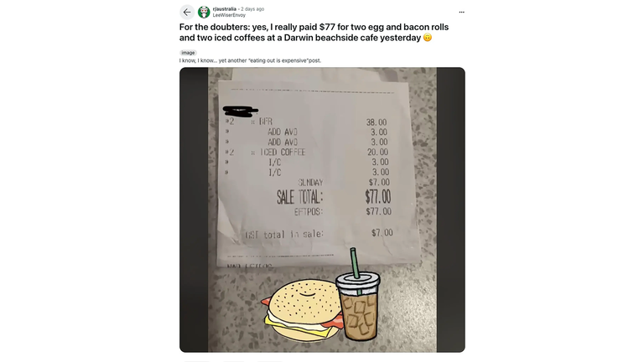The height and width of the screenshot is (362, 644).
Task: Click the 'eating out is expensive' body text
Action: point(250,60)
